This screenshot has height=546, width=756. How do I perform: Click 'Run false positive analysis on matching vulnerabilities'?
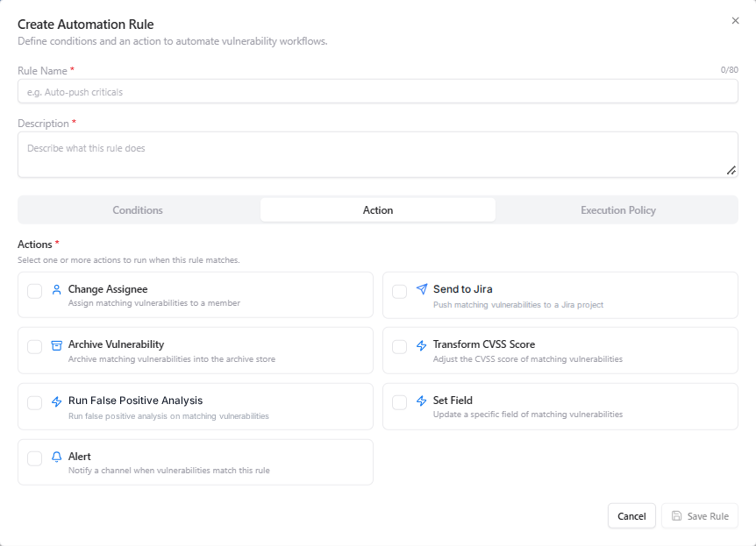168,416
